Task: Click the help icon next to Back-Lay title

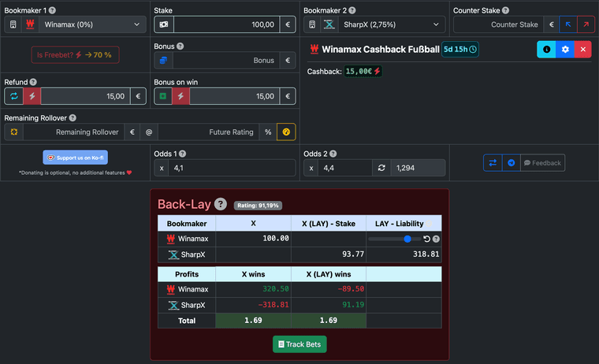Action: [221, 204]
